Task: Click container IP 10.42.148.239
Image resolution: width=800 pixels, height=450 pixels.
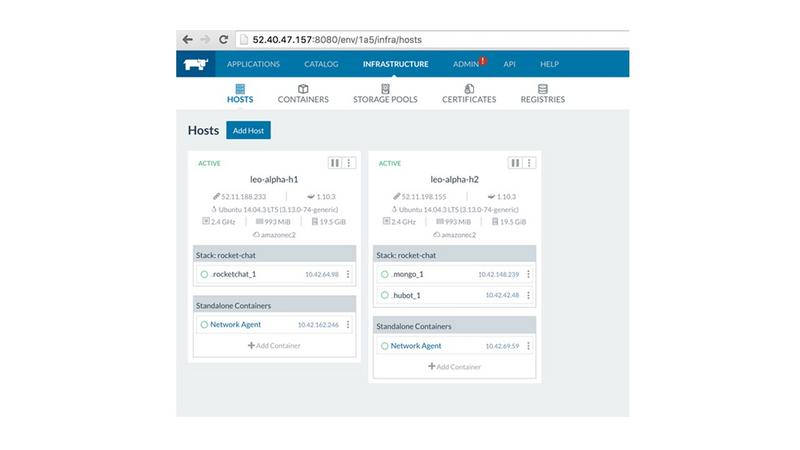Action: [498, 274]
